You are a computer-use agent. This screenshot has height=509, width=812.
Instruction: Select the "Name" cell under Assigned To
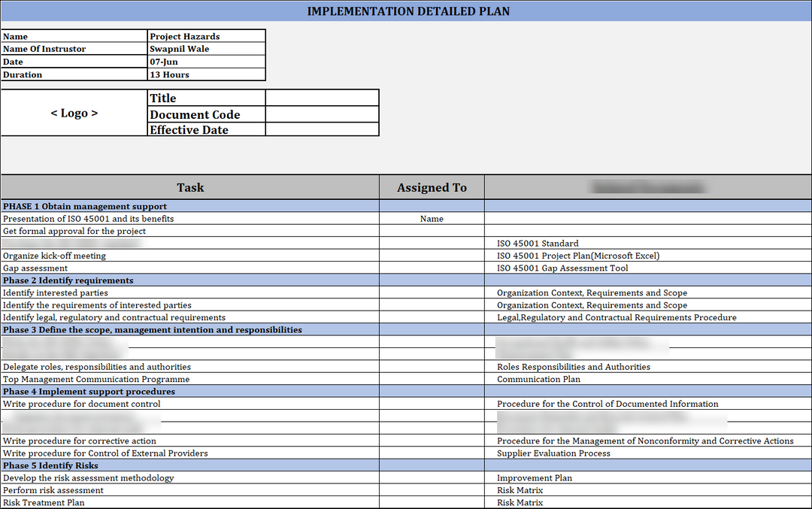(x=432, y=219)
